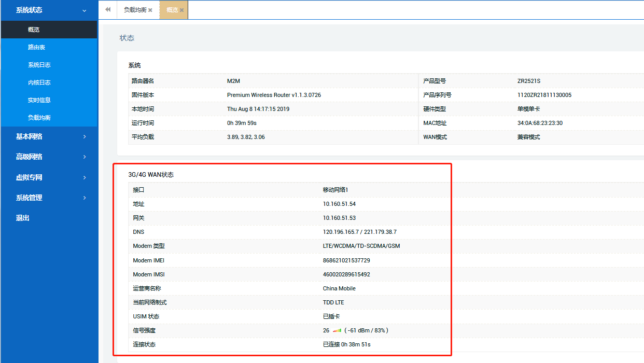Select 实时信息 in the sidebar
This screenshot has width=644, height=363.
click(x=39, y=100)
